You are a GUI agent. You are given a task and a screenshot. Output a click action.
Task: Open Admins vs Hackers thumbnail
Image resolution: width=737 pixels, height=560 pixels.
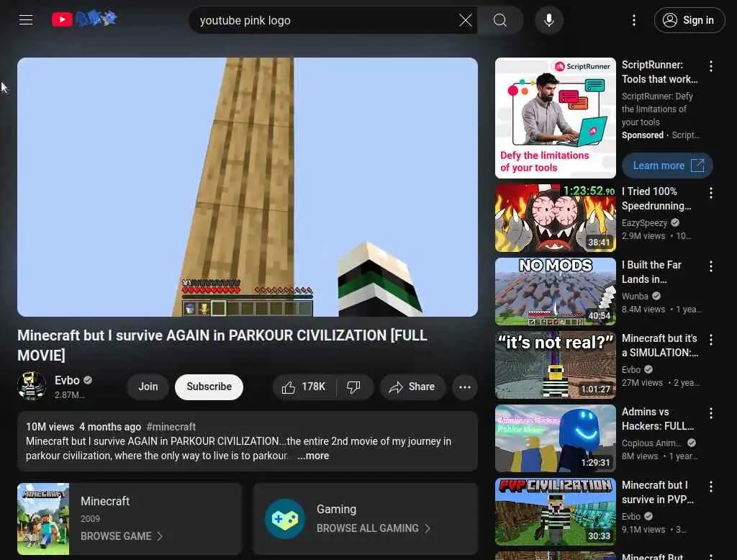coord(555,438)
